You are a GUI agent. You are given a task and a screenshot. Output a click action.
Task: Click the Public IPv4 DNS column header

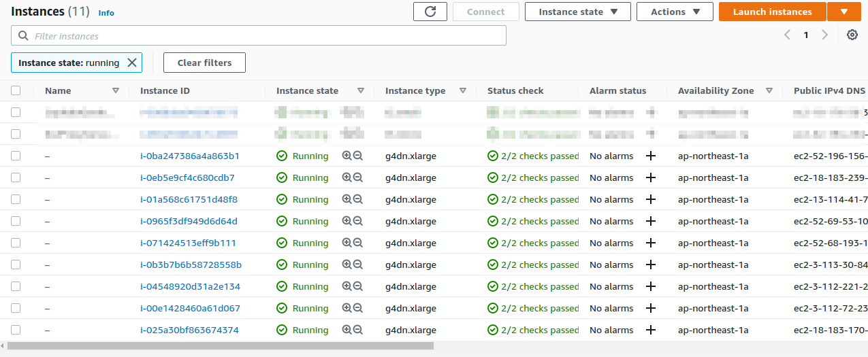tap(829, 90)
